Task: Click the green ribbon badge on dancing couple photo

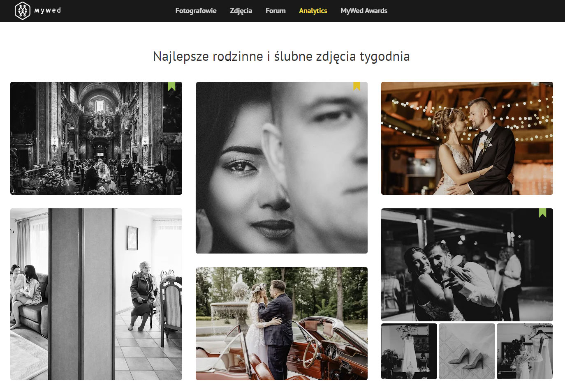Action: tap(542, 213)
